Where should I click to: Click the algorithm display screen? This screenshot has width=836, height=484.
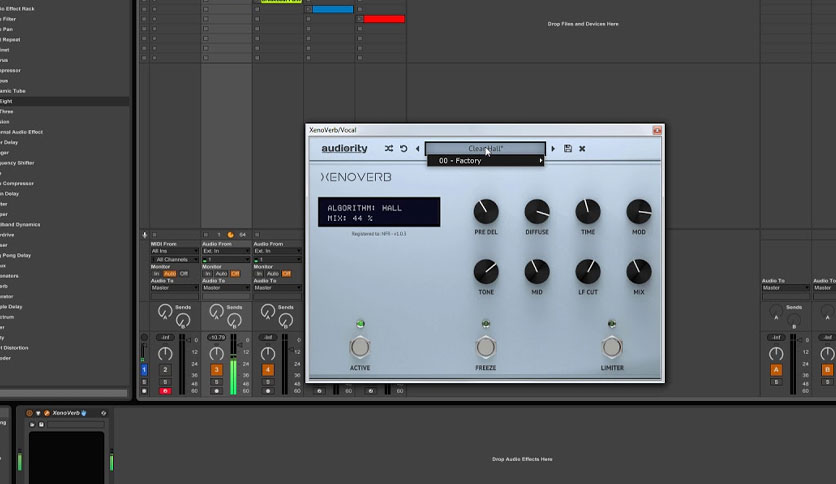[379, 212]
